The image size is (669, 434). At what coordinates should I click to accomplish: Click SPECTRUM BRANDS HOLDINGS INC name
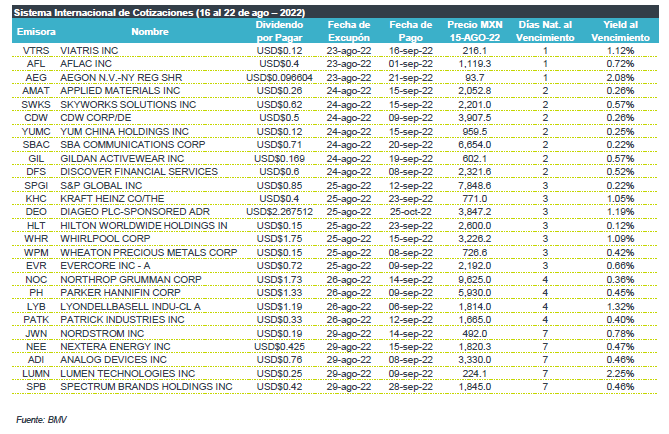coord(146,387)
